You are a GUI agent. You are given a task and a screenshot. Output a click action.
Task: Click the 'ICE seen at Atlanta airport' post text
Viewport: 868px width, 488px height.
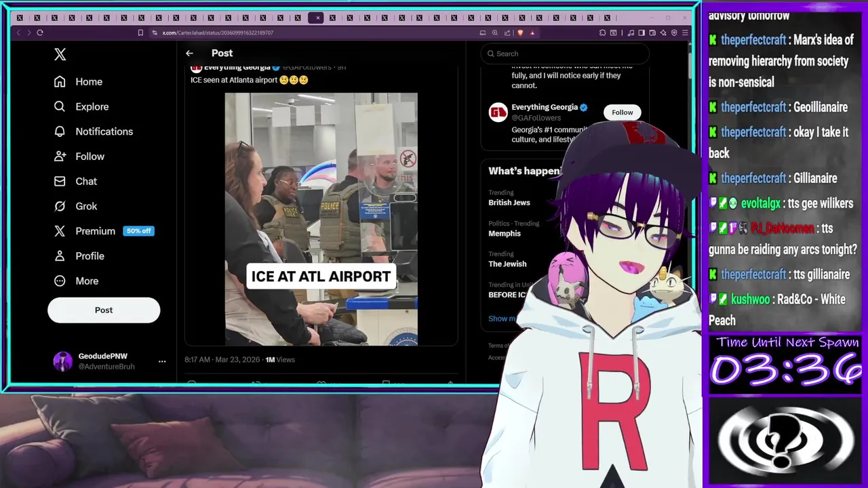(234, 80)
